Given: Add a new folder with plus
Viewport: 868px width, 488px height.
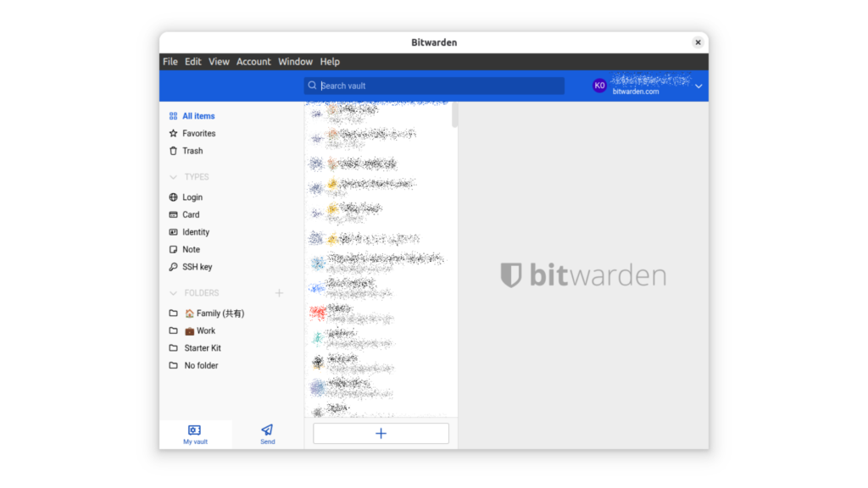Looking at the screenshot, I should [279, 292].
